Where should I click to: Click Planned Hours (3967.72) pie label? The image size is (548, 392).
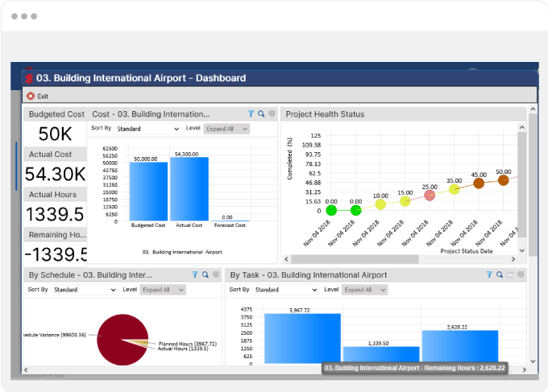coord(188,344)
